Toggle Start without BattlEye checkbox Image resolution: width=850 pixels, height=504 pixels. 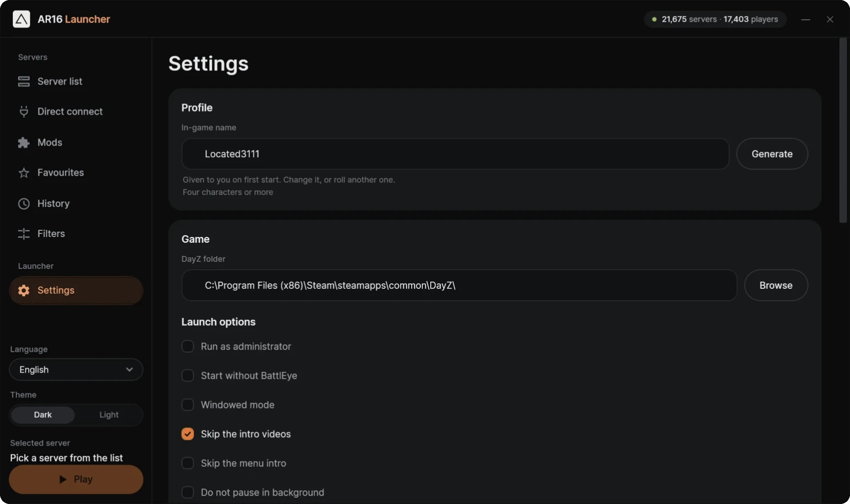point(188,376)
